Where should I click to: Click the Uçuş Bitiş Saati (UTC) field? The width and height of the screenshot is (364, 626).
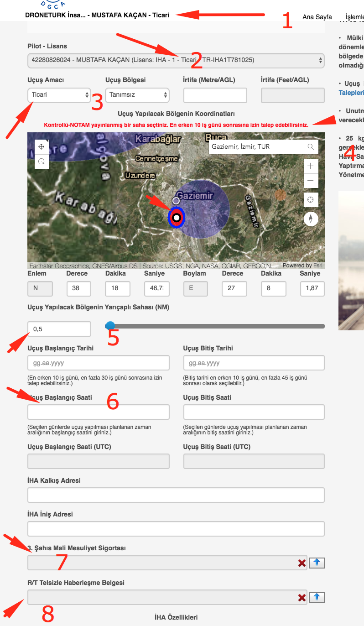click(254, 461)
